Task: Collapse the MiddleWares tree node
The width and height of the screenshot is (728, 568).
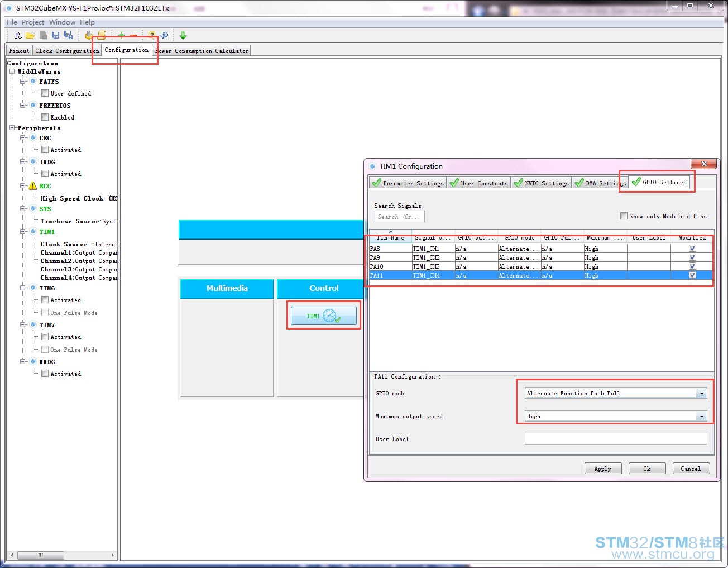Action: (12, 71)
